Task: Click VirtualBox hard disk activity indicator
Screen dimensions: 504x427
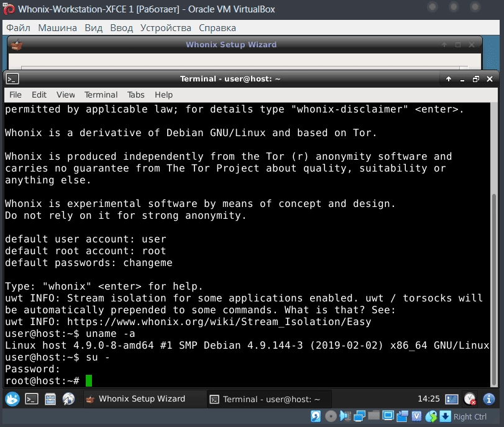Action: [316, 416]
